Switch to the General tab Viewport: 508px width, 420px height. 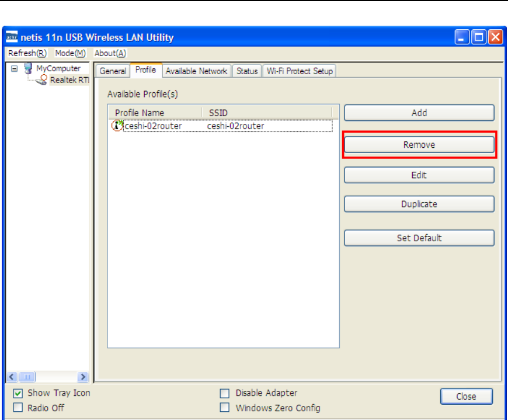pos(113,71)
